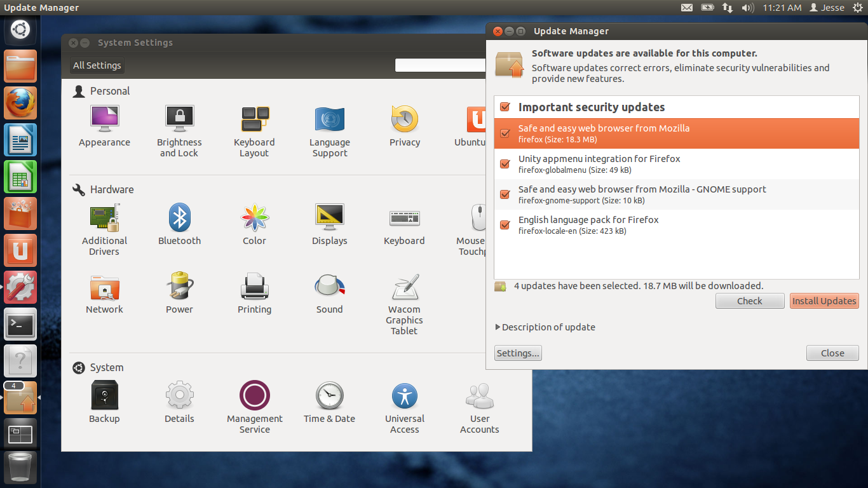This screenshot has width=868, height=488.
Task: Open Sound settings
Action: pyautogui.click(x=330, y=293)
